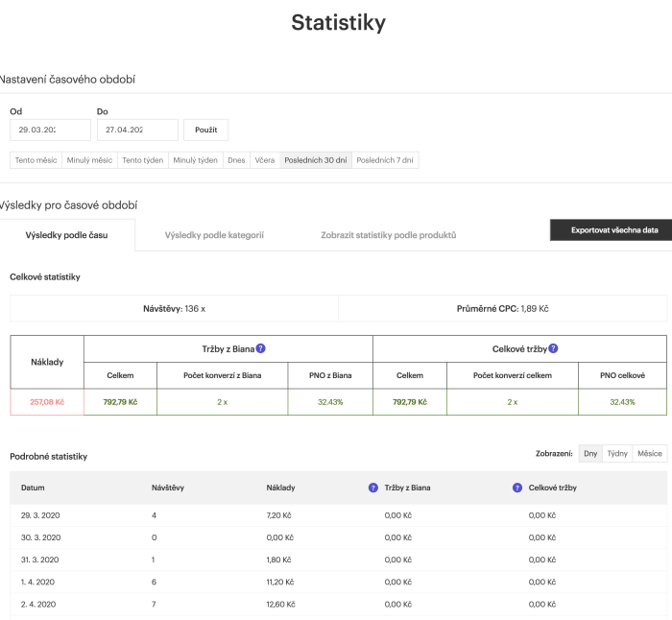
Task: Select Posledních 30 dní preset
Action: (316, 160)
